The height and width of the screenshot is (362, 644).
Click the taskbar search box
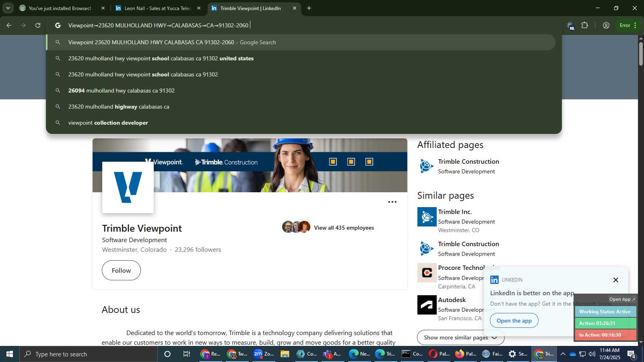point(89,354)
